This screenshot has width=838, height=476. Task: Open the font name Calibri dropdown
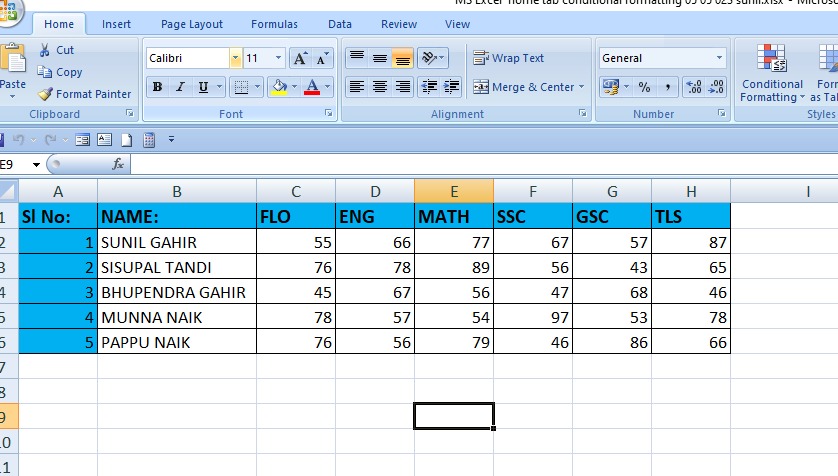(235, 59)
